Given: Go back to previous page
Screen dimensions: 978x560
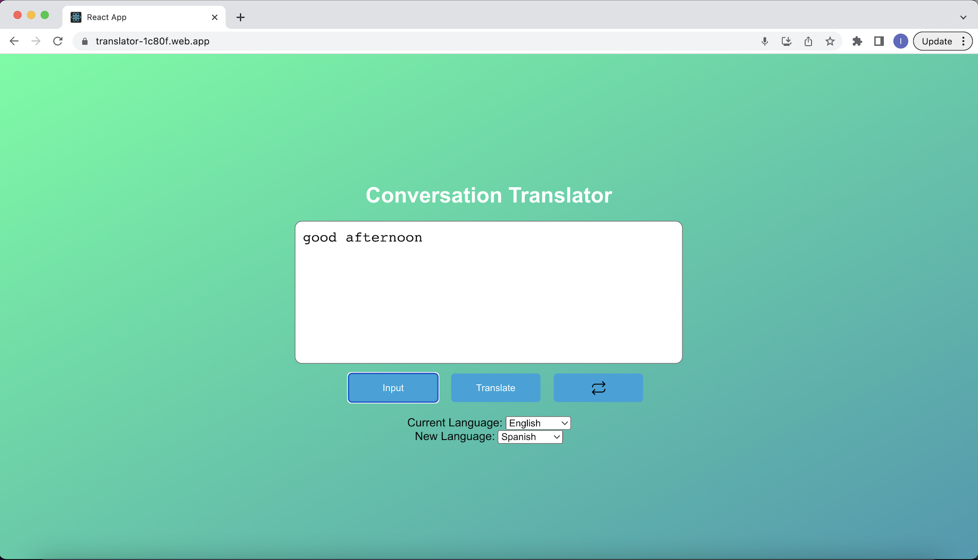Looking at the screenshot, I should coord(14,41).
